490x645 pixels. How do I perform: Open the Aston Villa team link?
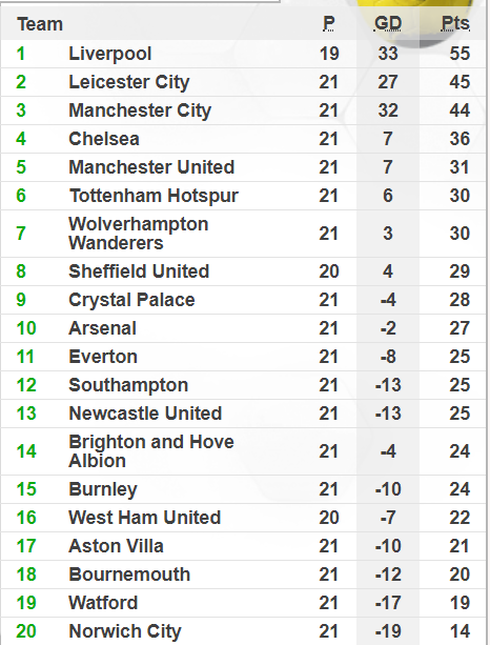pyautogui.click(x=116, y=546)
